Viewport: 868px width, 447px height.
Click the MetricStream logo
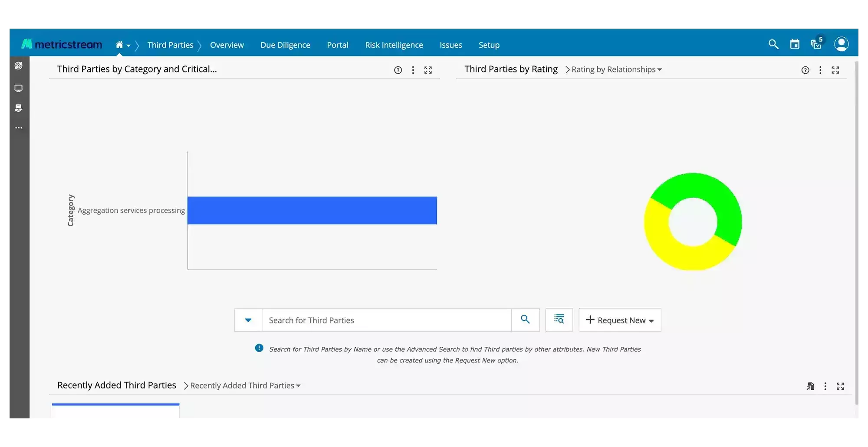point(62,44)
